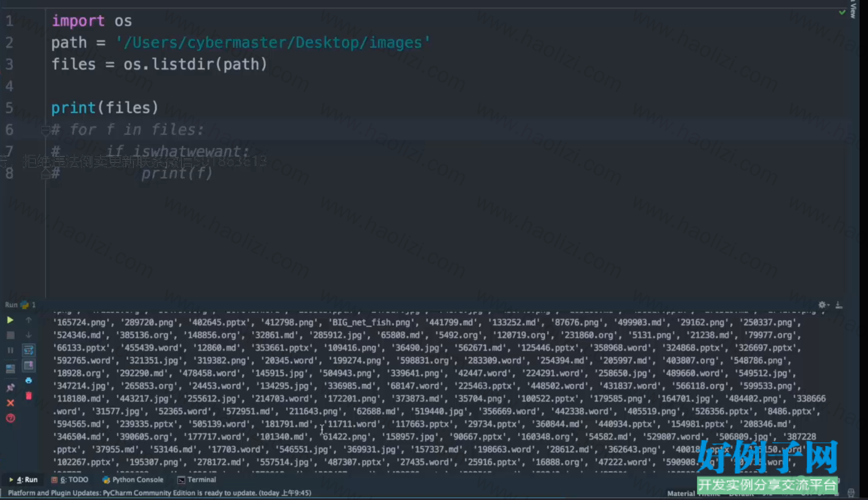Open the Terminal tab
This screenshot has width=868, height=500.
point(197,480)
